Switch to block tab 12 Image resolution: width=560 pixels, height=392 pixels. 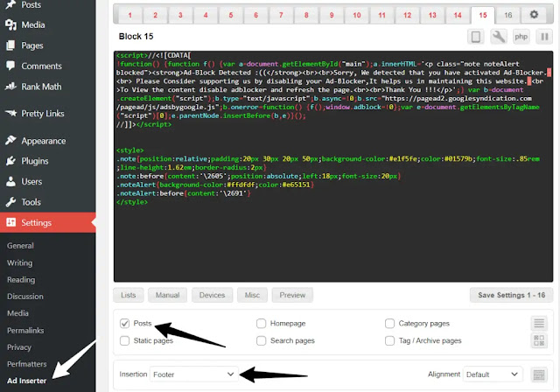pyautogui.click(x=407, y=16)
